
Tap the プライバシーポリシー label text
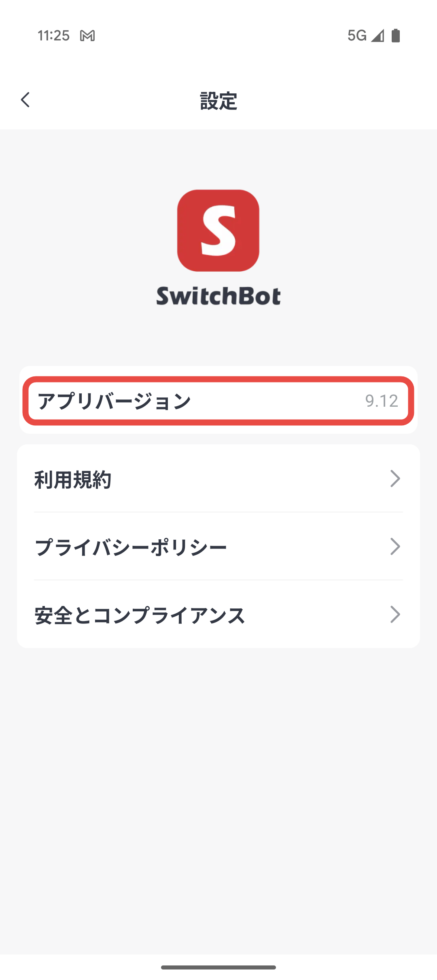click(x=131, y=547)
